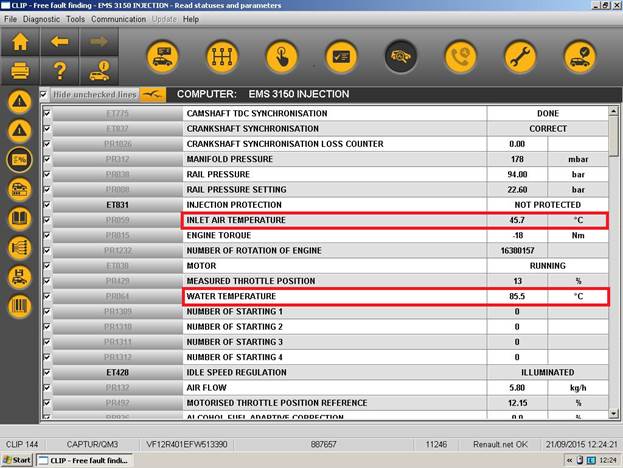Viewport: 623px width, 468px height.
Task: Click the gearbox shift pattern icon
Action: pos(222,56)
